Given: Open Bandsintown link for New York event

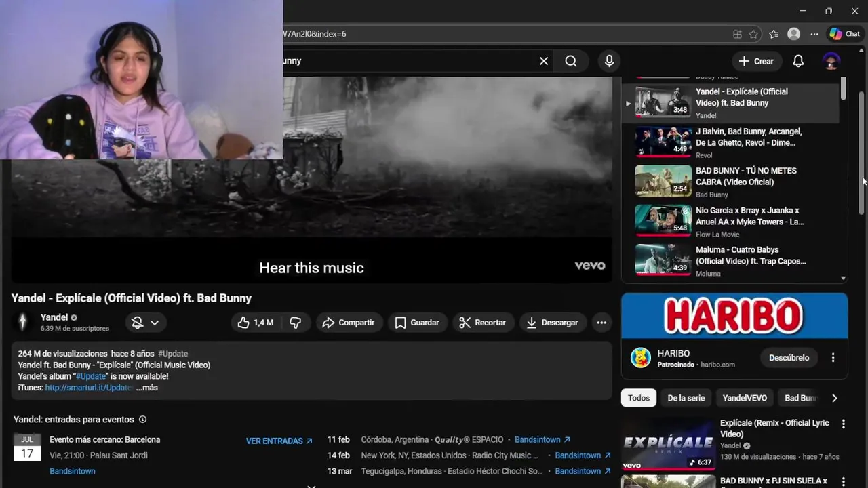Looking at the screenshot, I should pyautogui.click(x=583, y=455).
